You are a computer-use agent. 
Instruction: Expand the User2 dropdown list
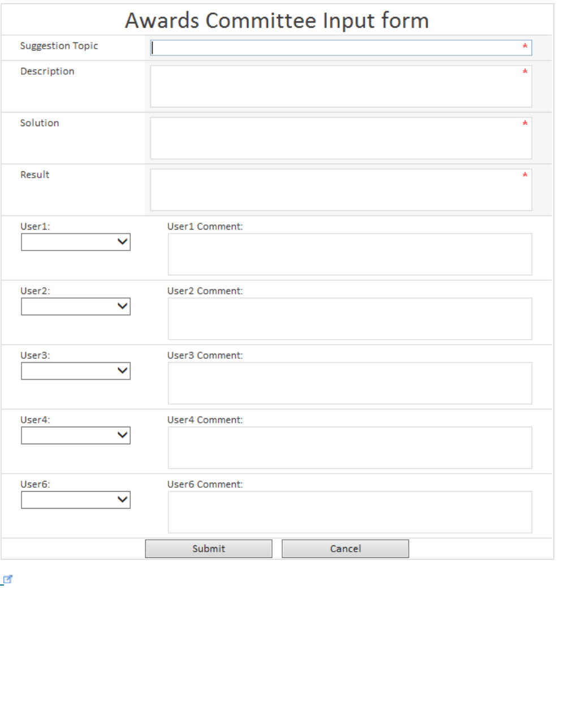pyautogui.click(x=76, y=306)
